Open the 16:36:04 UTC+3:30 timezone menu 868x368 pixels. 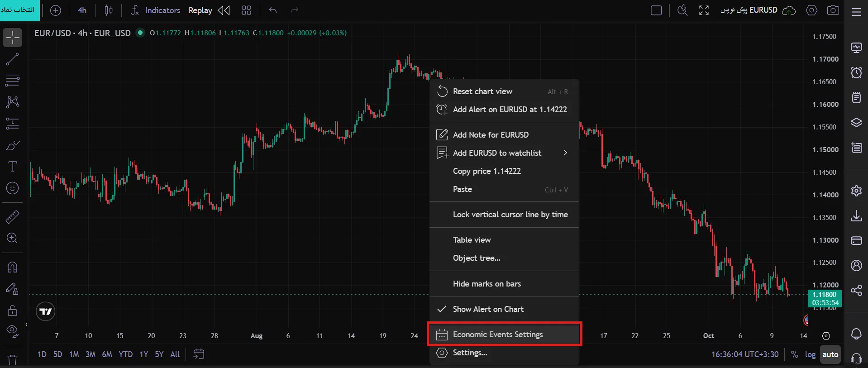745,354
